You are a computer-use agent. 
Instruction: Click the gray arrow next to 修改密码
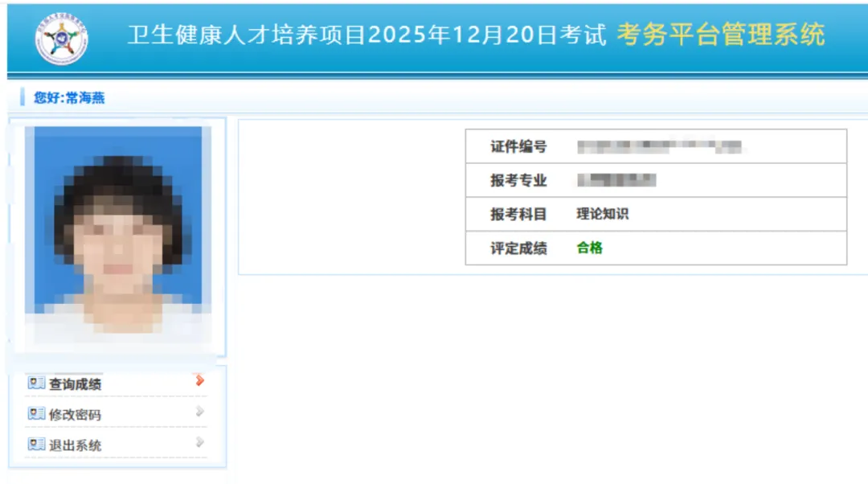[x=200, y=412]
